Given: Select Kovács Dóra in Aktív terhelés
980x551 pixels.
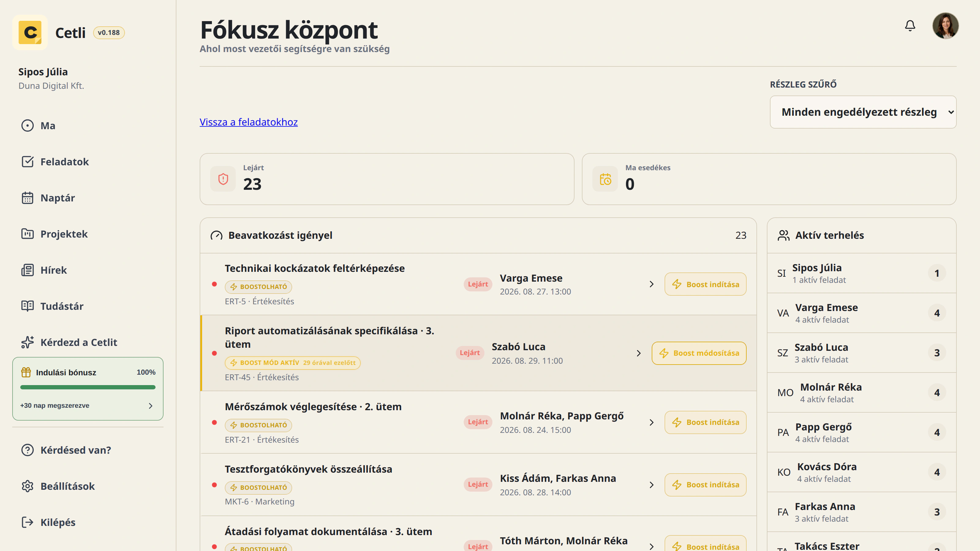Looking at the screenshot, I should 862,472.
